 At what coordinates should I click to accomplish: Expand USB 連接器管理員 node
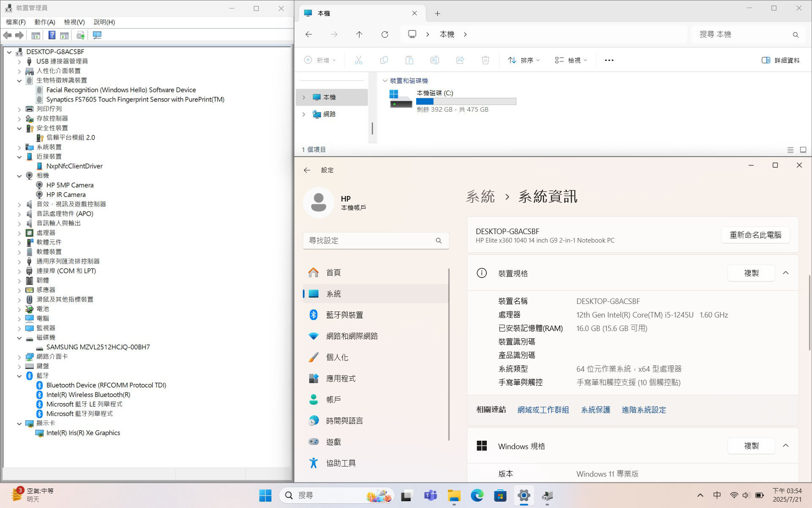click(x=19, y=61)
